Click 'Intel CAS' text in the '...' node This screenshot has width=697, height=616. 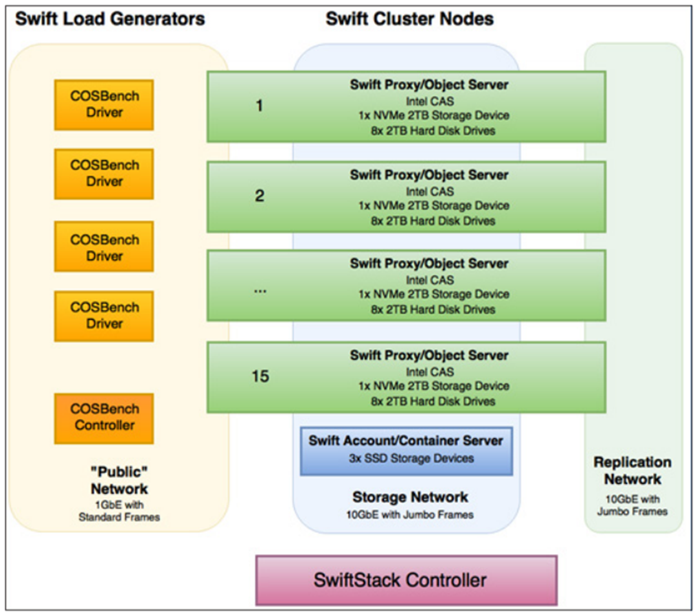430,280
